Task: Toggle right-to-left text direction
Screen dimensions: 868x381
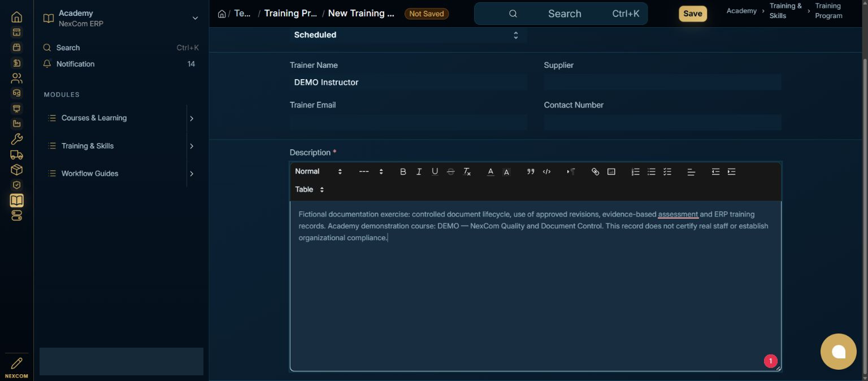Action: (571, 172)
